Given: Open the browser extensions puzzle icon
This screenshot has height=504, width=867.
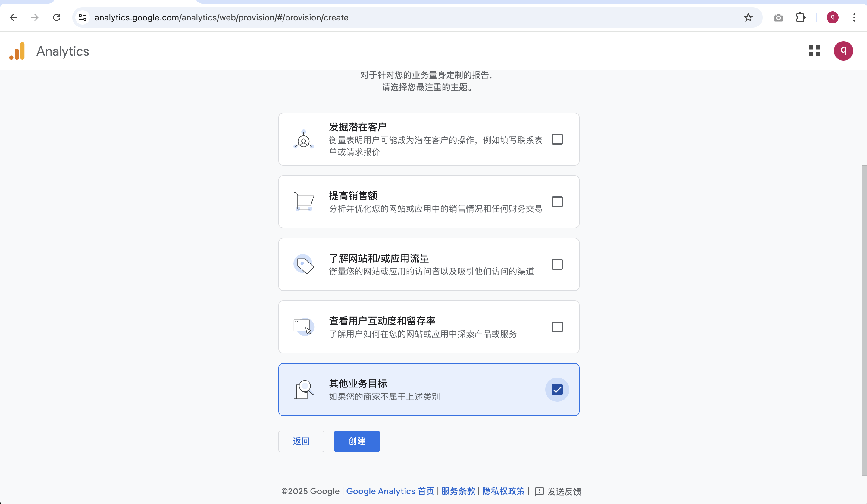Looking at the screenshot, I should tap(800, 17).
